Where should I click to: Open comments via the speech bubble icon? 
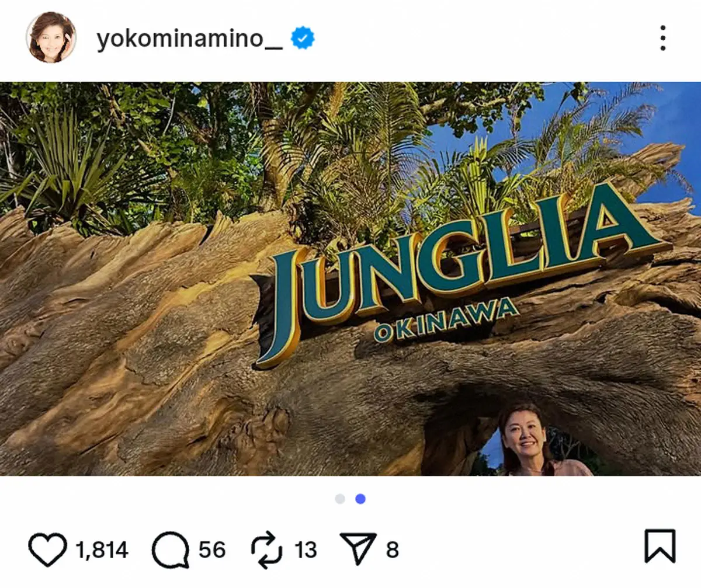pos(171,549)
